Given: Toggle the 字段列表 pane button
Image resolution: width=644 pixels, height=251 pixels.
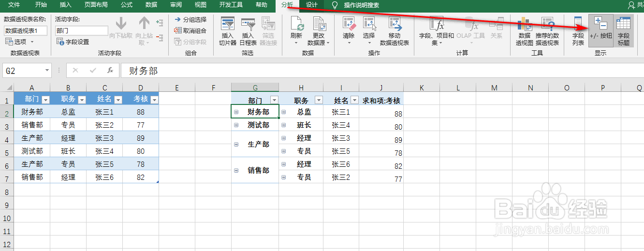Looking at the screenshot, I should [x=578, y=30].
